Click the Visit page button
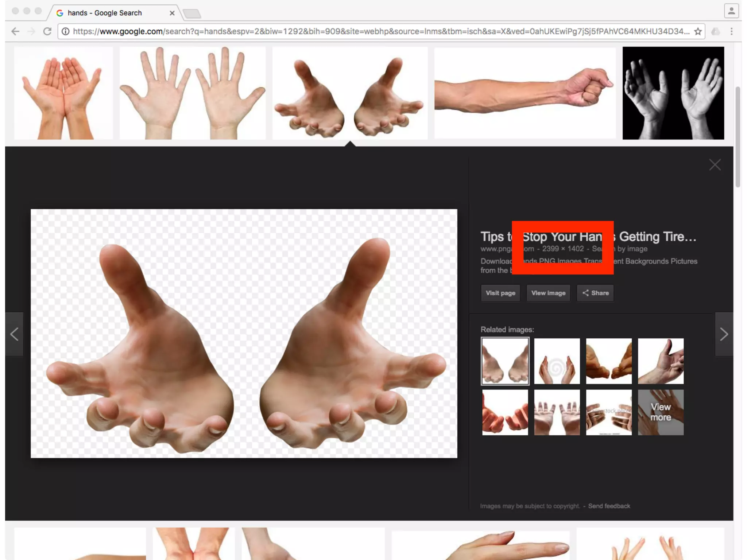Screen dimensions: 747x560 pyautogui.click(x=500, y=293)
